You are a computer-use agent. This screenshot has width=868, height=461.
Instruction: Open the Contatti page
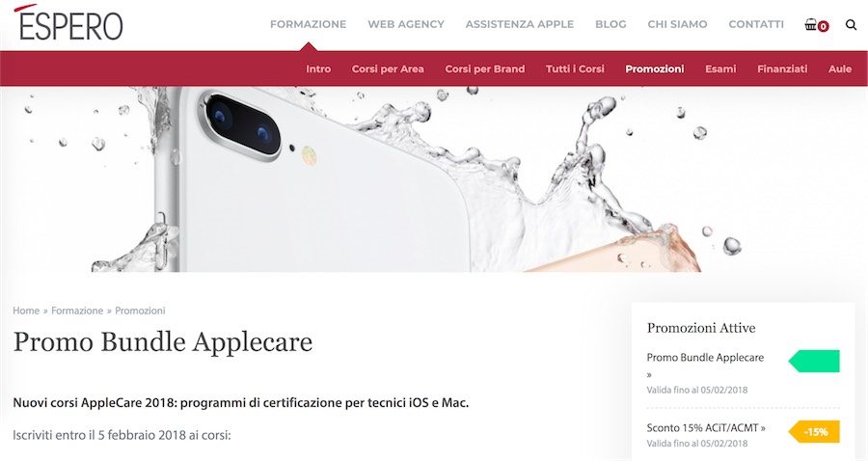click(x=756, y=24)
